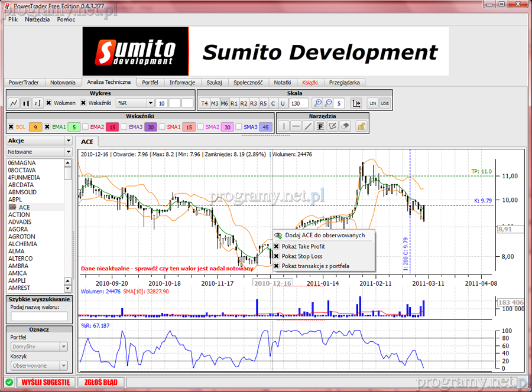Viewport: 532px width, 392px height.
Task: Expand the Akcje dropdown
Action: pyautogui.click(x=69, y=141)
